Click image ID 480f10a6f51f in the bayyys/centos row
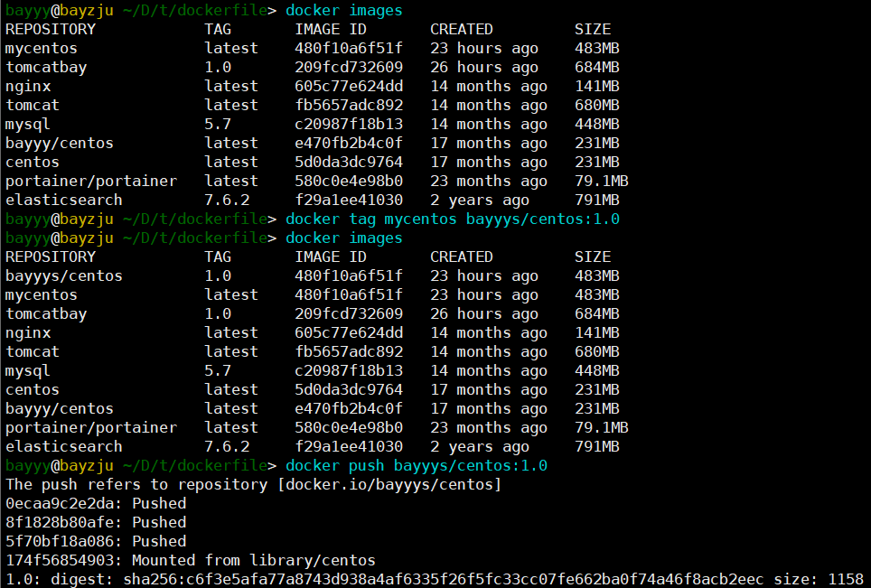 pos(349,276)
